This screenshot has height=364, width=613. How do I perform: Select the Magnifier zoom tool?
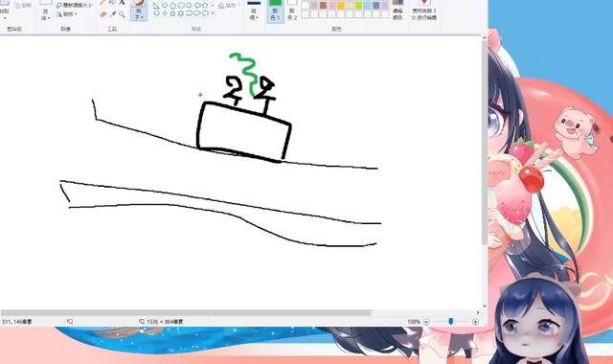click(122, 14)
